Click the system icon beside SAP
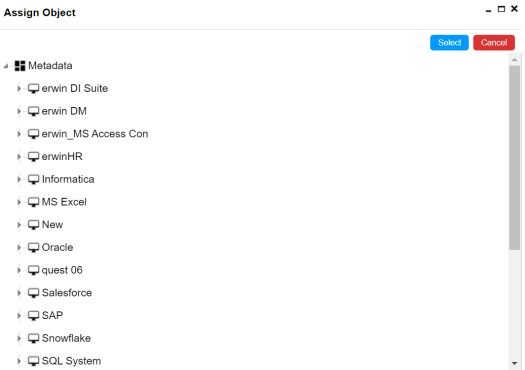 pos(33,315)
